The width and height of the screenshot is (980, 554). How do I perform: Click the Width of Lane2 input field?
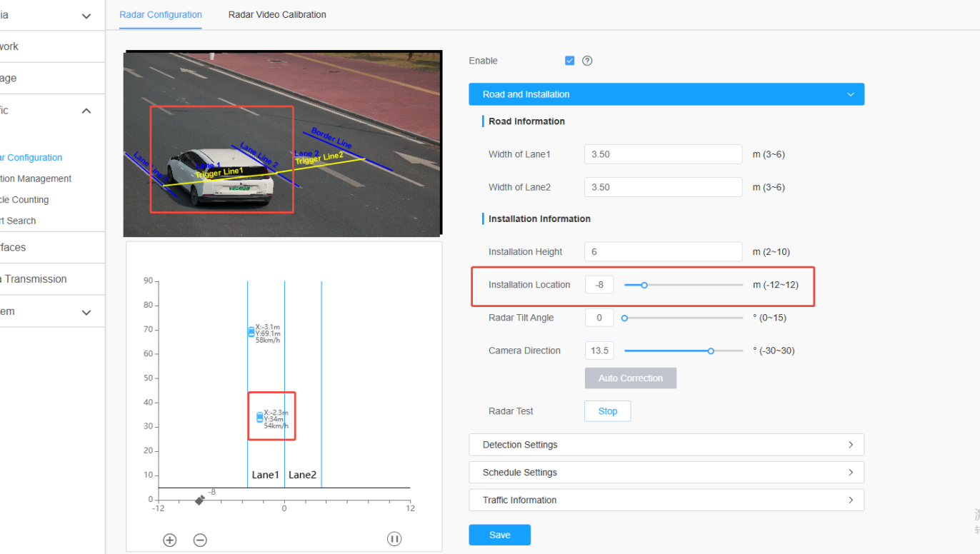pyautogui.click(x=664, y=187)
